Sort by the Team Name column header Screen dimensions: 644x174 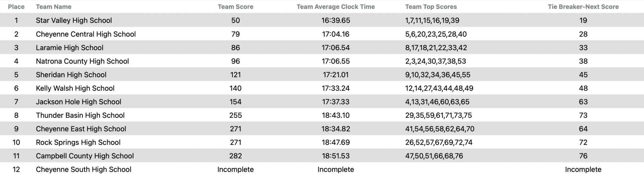[x=53, y=7]
